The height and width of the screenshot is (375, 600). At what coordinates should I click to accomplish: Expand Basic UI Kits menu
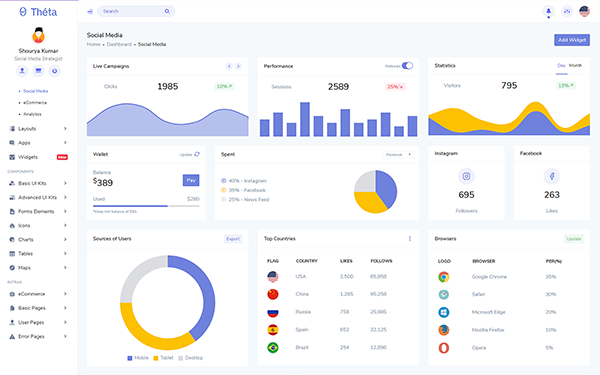pyautogui.click(x=38, y=183)
